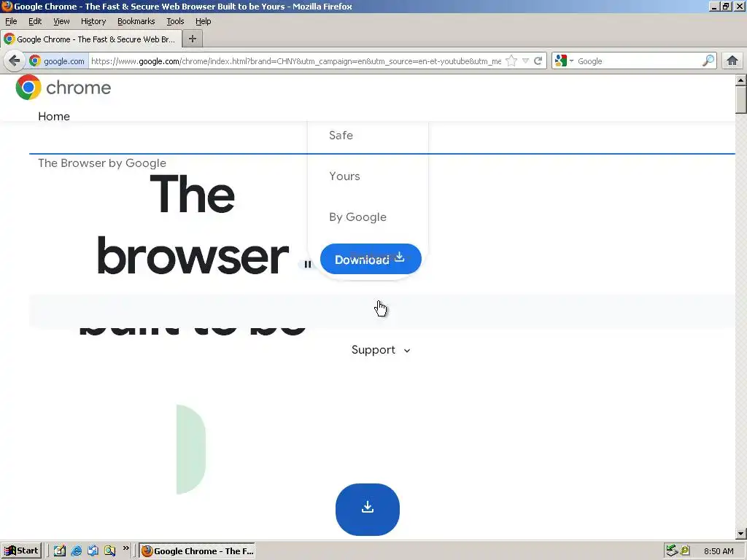Click the network tray icon
This screenshot has height=560, width=747.
(672, 551)
